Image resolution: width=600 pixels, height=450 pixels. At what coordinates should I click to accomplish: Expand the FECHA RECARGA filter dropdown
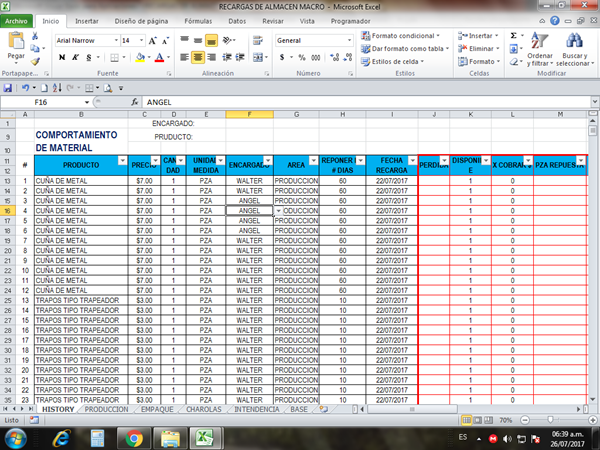[x=412, y=160]
